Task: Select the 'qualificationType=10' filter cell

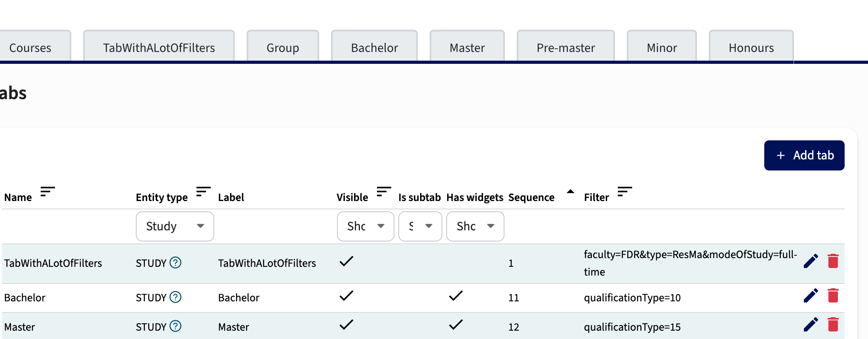Action: pos(632,298)
